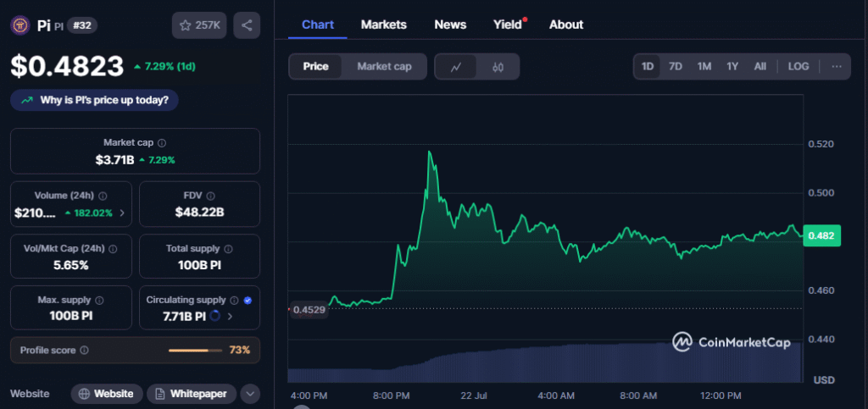The height and width of the screenshot is (409, 868).
Task: Click the $0.4823 price text
Action: (67, 67)
